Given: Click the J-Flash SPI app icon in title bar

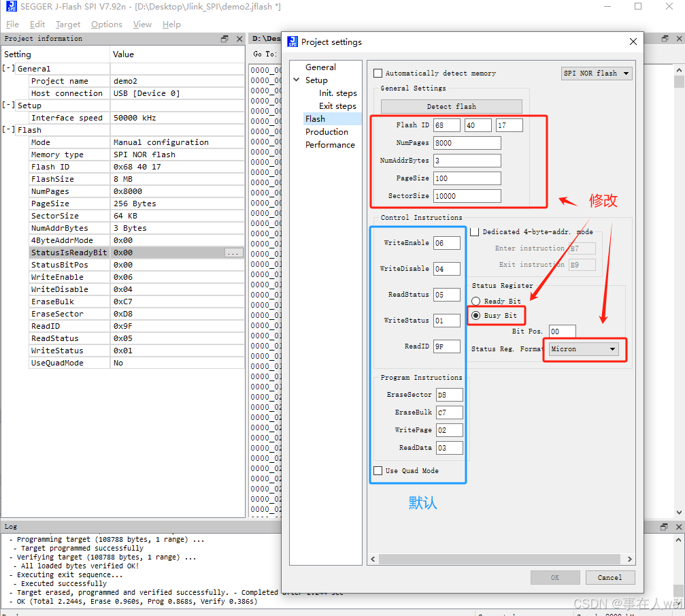Looking at the screenshot, I should (x=12, y=7).
